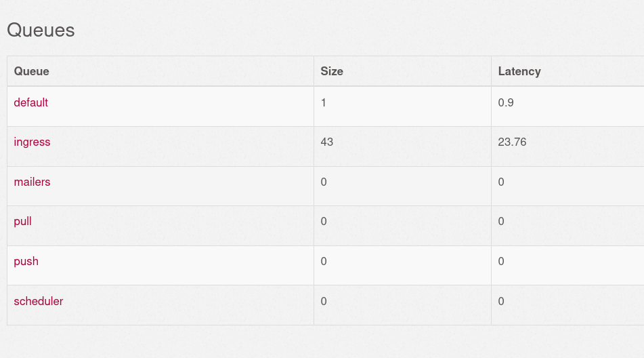Click the Queue column header

click(x=32, y=71)
